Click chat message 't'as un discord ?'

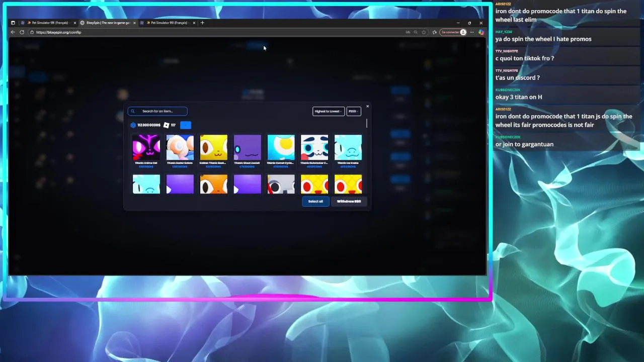tap(518, 78)
